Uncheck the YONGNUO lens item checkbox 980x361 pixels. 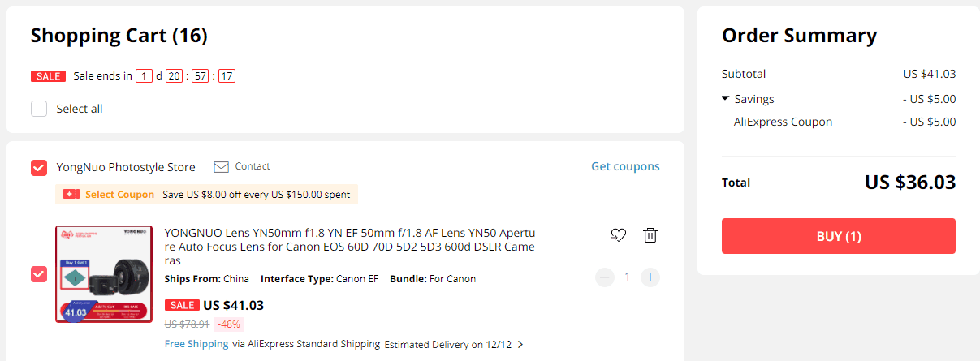39,274
